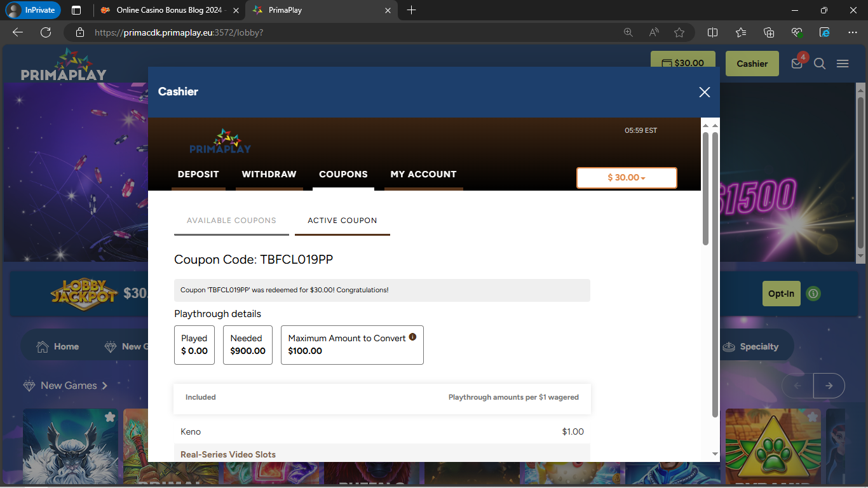The image size is (868, 488).
Task: Open the messages envelope icon with badge
Action: point(797,64)
